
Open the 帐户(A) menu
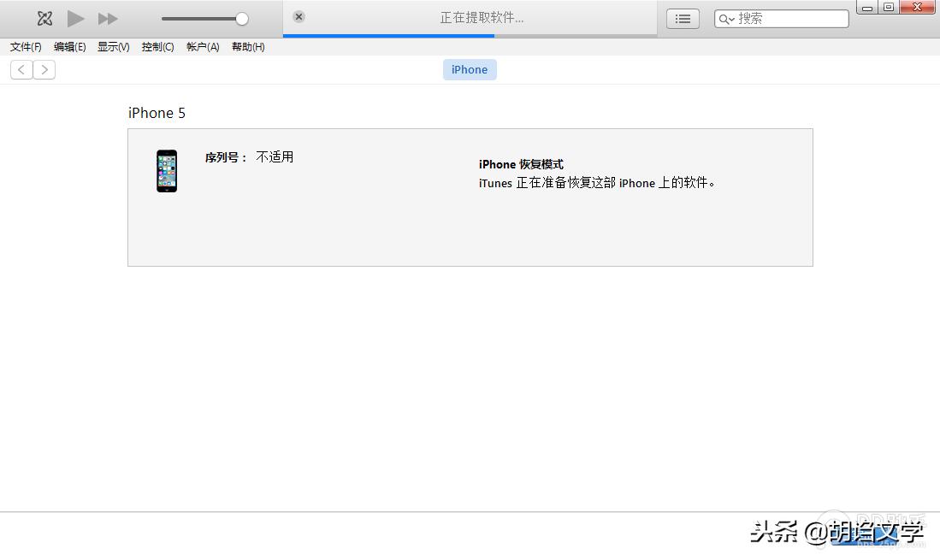203,47
